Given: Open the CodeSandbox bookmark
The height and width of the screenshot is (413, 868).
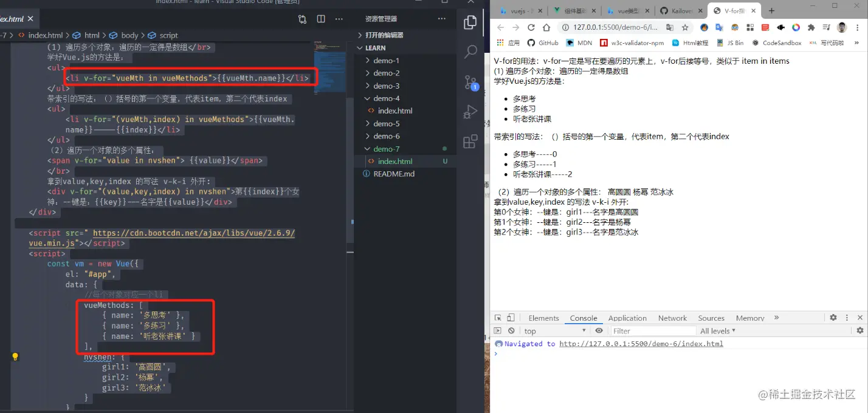Looking at the screenshot, I should (x=777, y=43).
